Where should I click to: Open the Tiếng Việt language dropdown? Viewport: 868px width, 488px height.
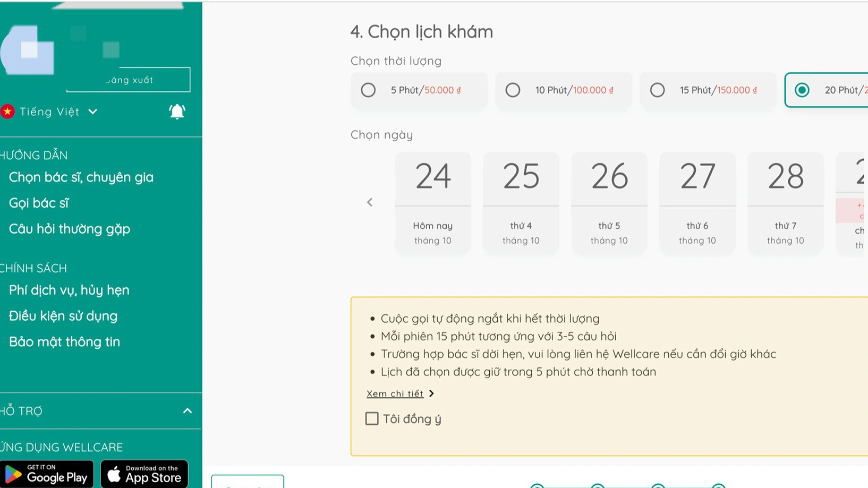[x=58, y=112]
